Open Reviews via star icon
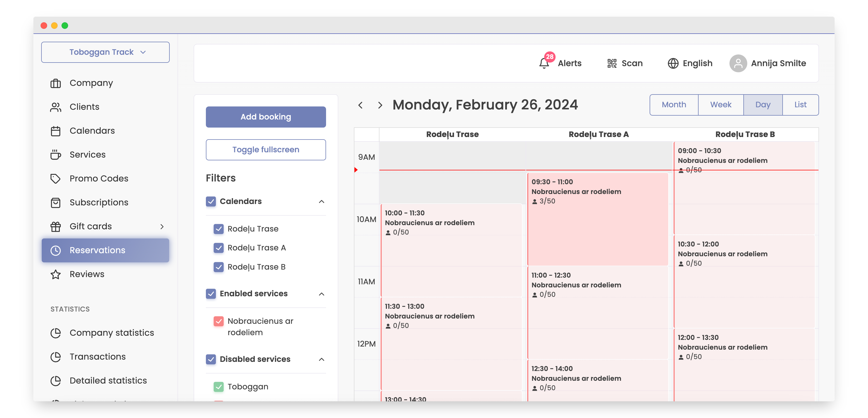 (56, 274)
